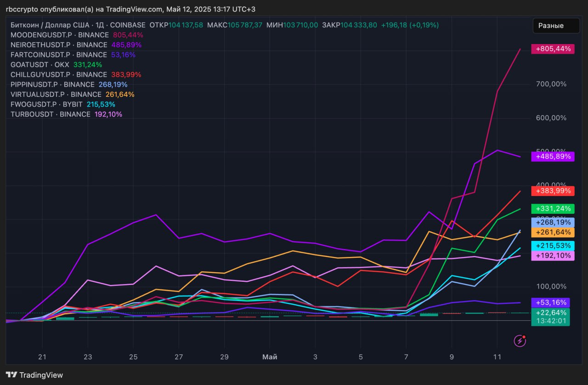The width and height of the screenshot is (588, 385).
Task: Select the NEIROETHUSDT.P · BINANCE legend row
Action: pos(76,45)
